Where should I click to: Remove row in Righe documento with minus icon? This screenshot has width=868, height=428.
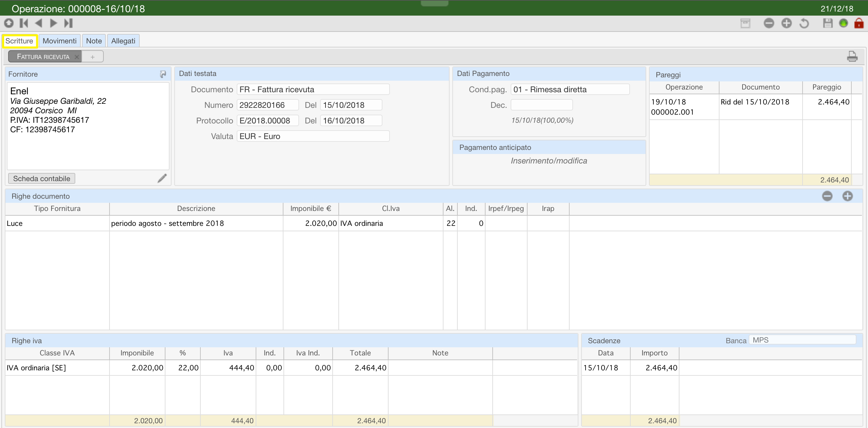(827, 196)
